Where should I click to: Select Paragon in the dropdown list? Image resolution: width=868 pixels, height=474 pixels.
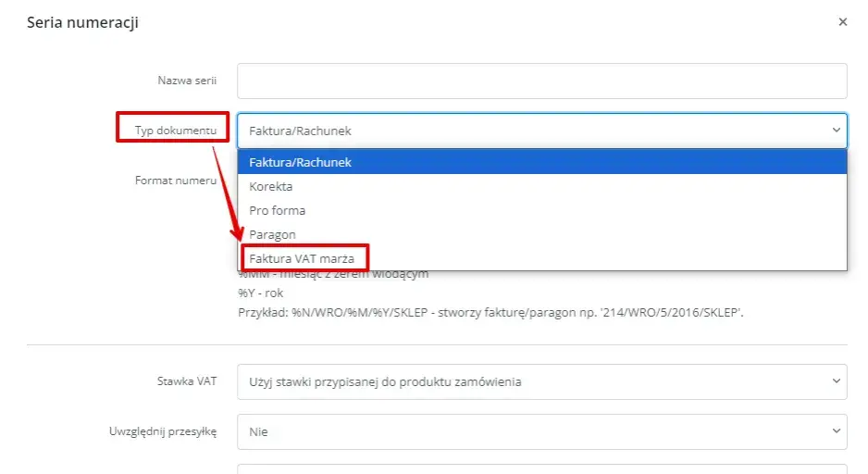click(x=542, y=234)
